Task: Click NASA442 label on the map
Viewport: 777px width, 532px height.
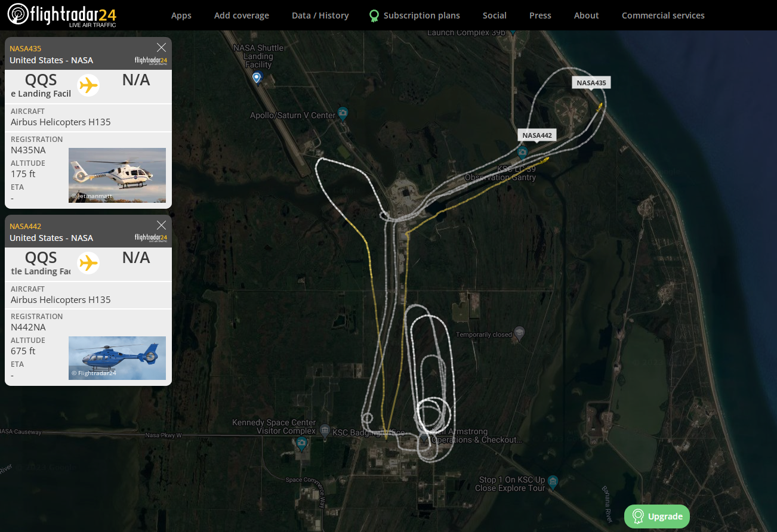Action: point(537,135)
